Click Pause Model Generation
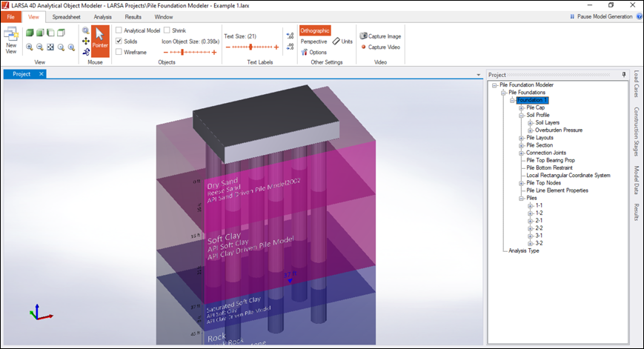The width and height of the screenshot is (644, 349). (x=601, y=16)
